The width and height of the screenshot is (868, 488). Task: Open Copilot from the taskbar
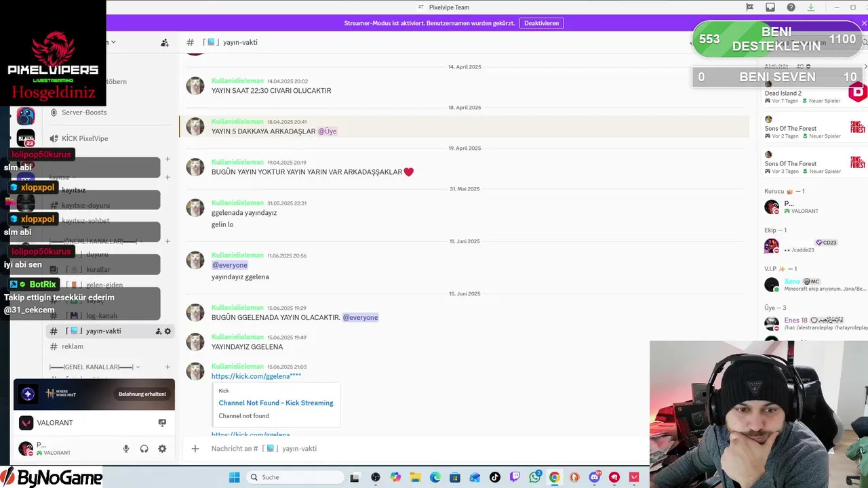(x=395, y=477)
